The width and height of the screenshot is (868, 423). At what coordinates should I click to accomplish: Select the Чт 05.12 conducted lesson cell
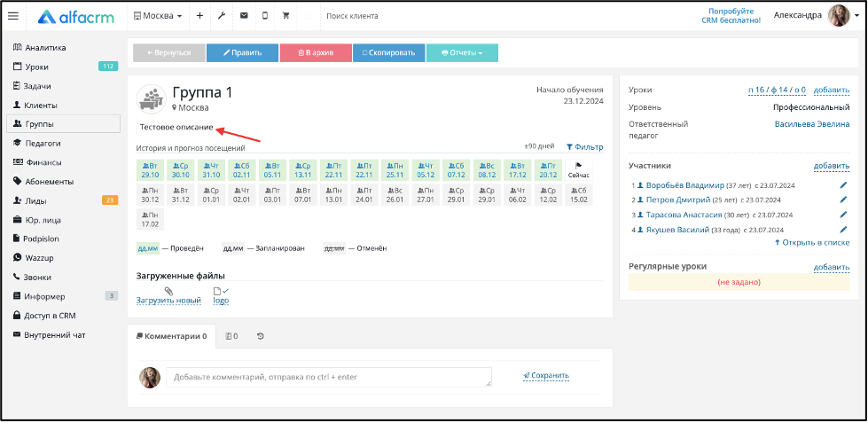426,170
